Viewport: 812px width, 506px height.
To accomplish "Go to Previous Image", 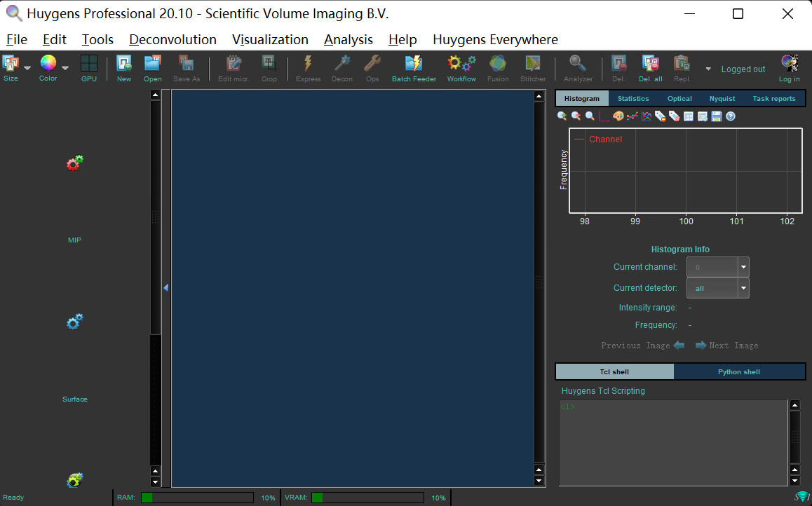I will pos(643,345).
